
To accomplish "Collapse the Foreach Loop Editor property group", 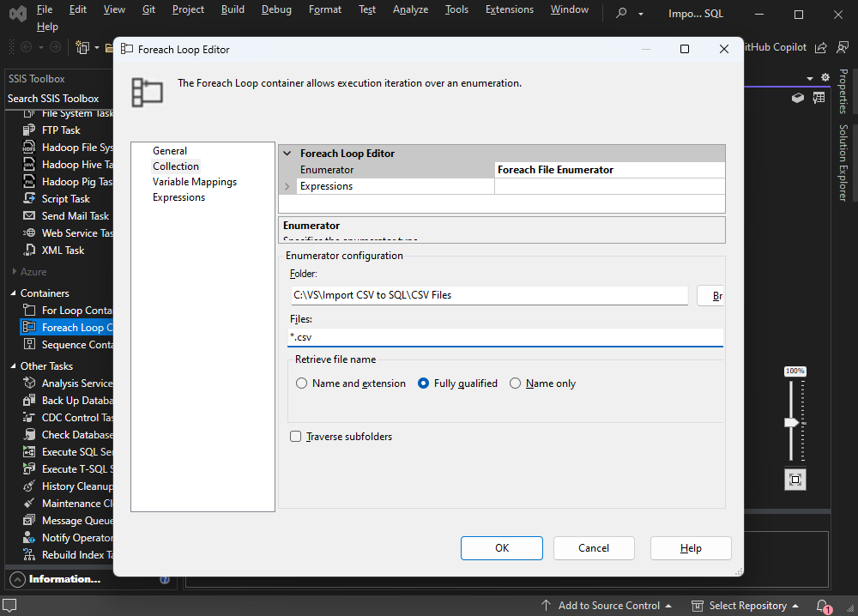I will pyautogui.click(x=287, y=154).
